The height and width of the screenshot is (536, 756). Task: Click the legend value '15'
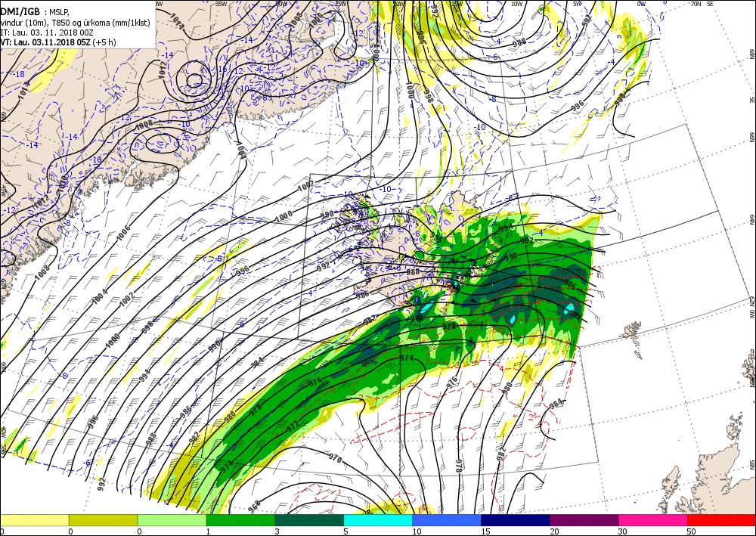pos(485,531)
